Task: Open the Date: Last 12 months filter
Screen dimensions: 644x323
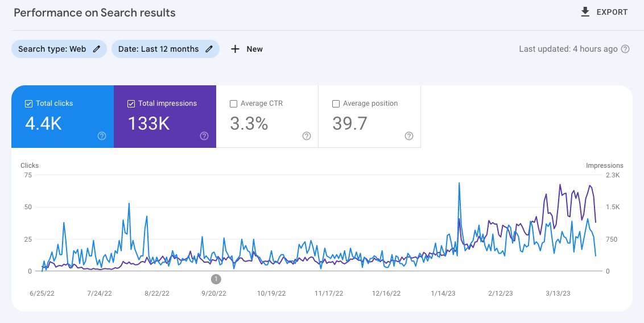Action: click(x=166, y=49)
